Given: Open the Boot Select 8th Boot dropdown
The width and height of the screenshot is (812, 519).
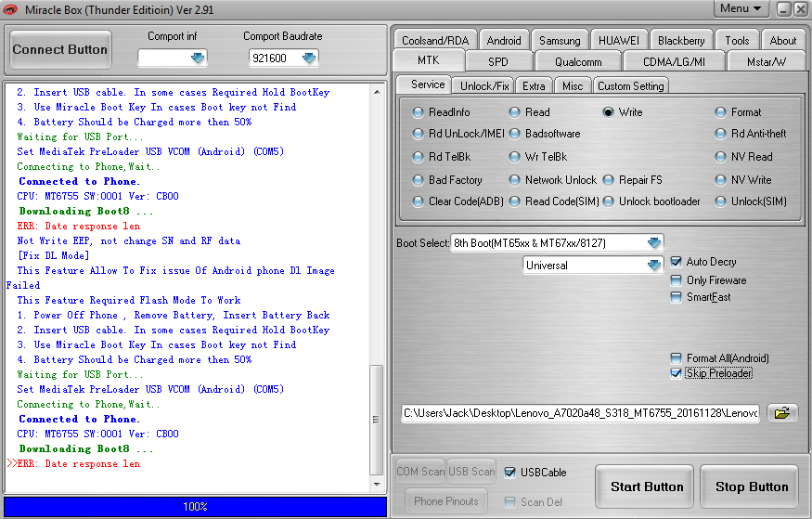Looking at the screenshot, I should coord(654,242).
